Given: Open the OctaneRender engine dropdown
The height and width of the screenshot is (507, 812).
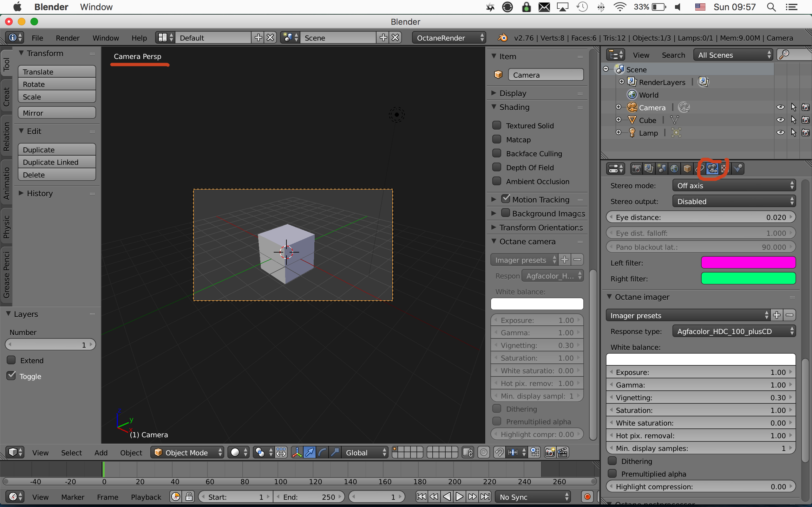Looking at the screenshot, I should 449,38.
